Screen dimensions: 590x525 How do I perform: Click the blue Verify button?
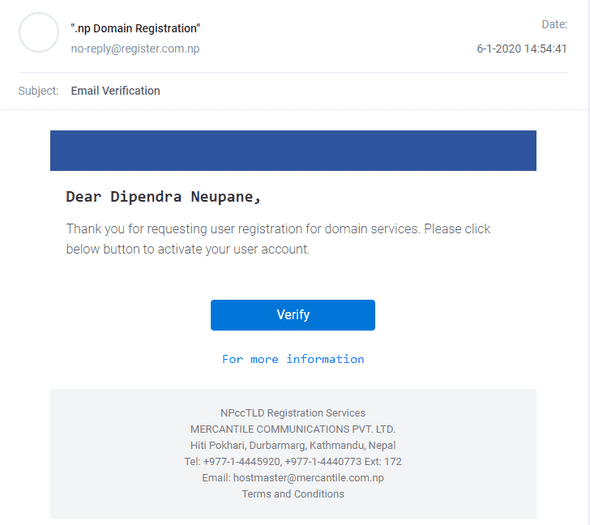pyautogui.click(x=293, y=315)
